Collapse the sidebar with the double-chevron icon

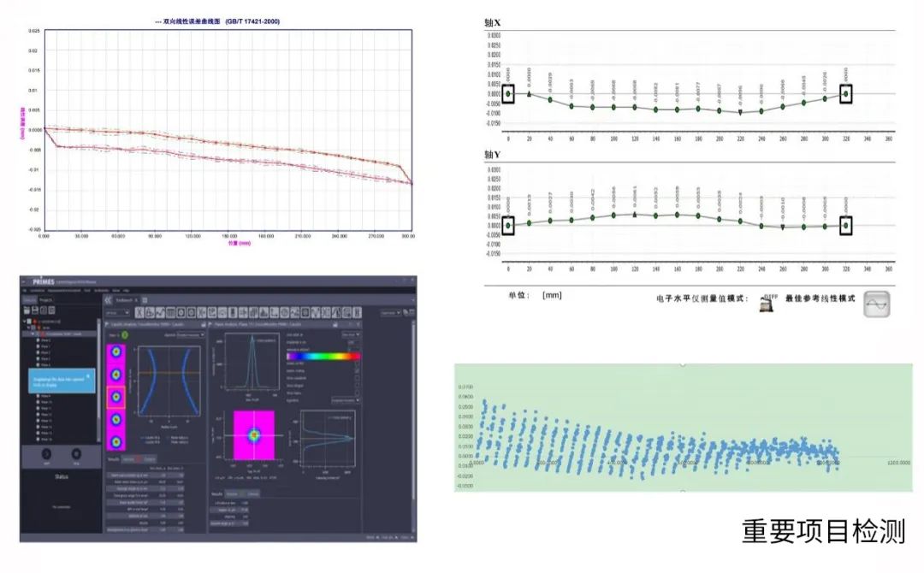[x=109, y=301]
